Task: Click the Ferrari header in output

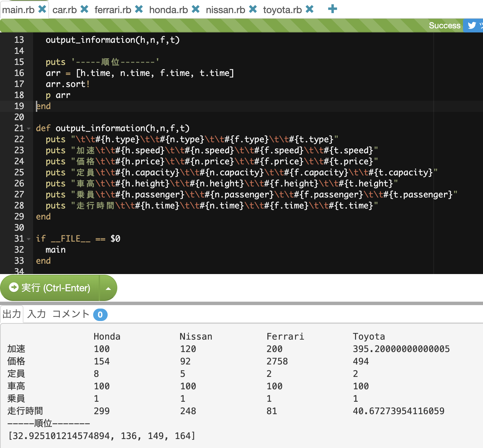Action: tap(285, 337)
